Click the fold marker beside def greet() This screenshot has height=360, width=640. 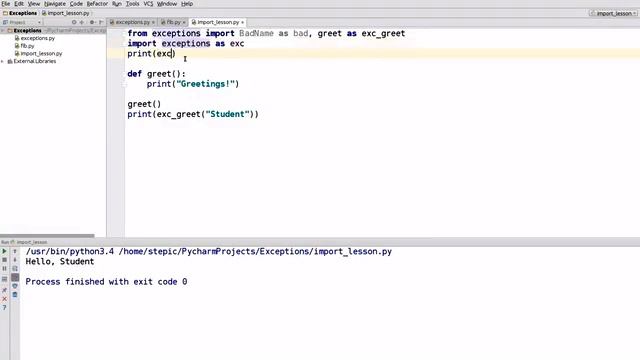124,74
